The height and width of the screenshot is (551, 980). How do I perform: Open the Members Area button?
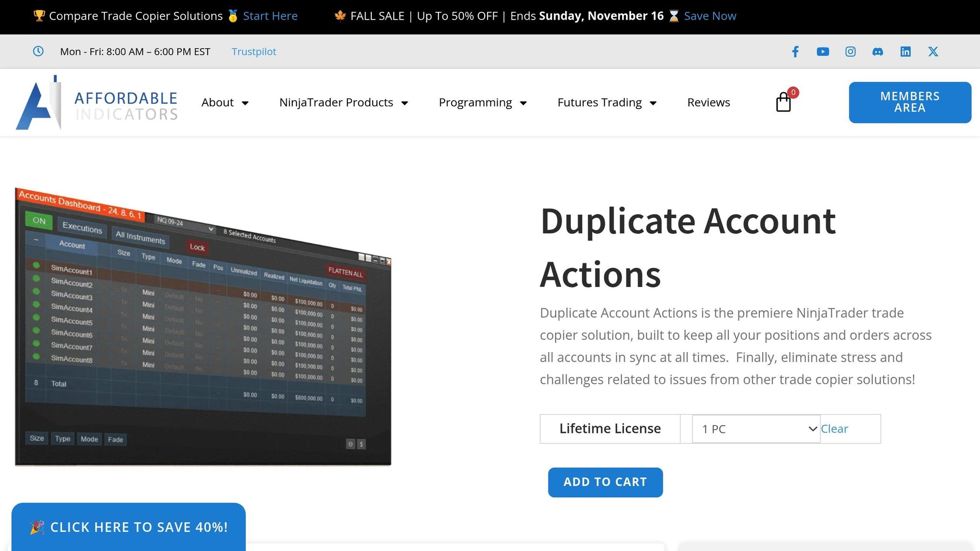[910, 102]
